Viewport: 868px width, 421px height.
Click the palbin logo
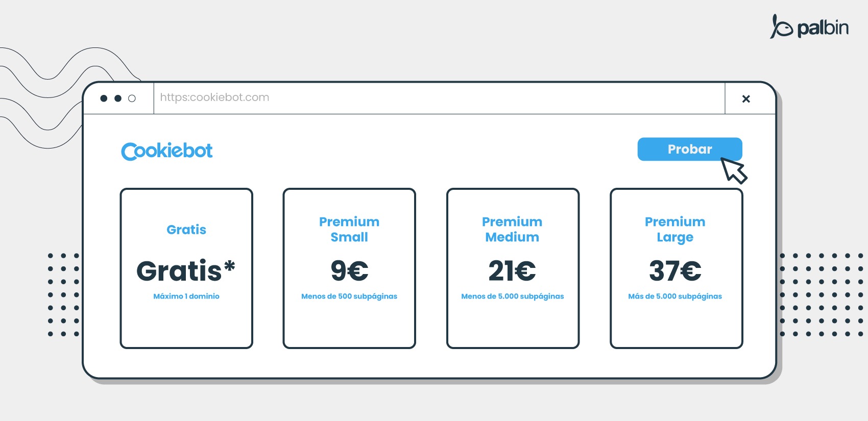click(809, 27)
